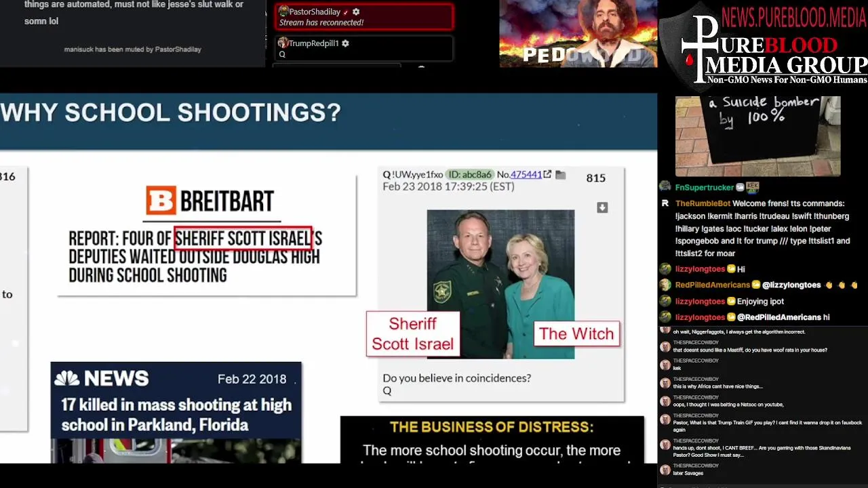
Task: Click the gear icon beside PastorShadilay
Action: (x=356, y=12)
